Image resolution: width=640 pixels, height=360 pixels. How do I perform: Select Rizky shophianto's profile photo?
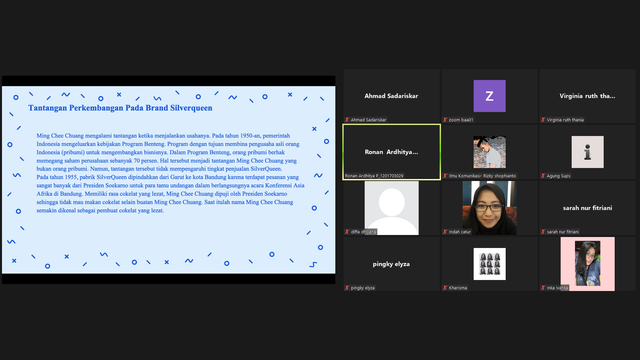coord(489,152)
